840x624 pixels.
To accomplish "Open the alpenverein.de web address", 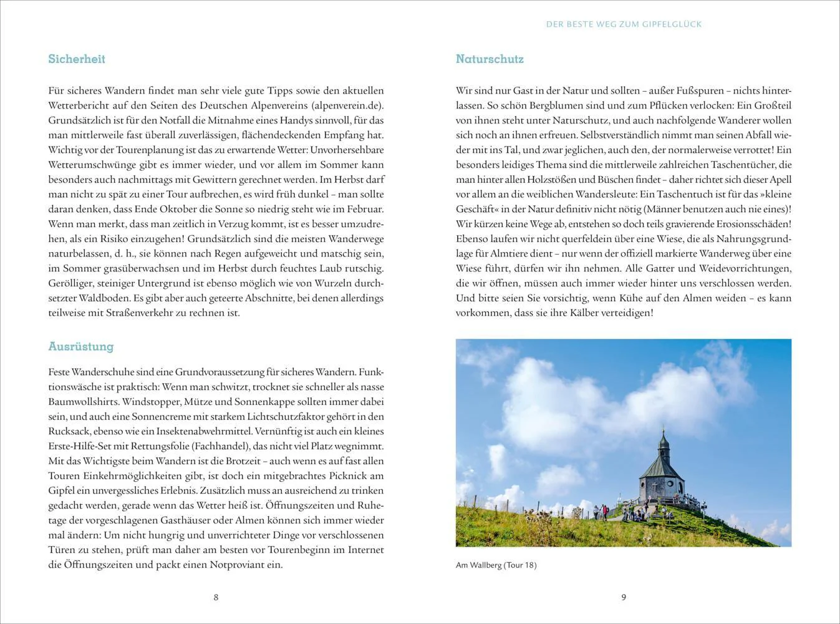I will tap(345, 105).
